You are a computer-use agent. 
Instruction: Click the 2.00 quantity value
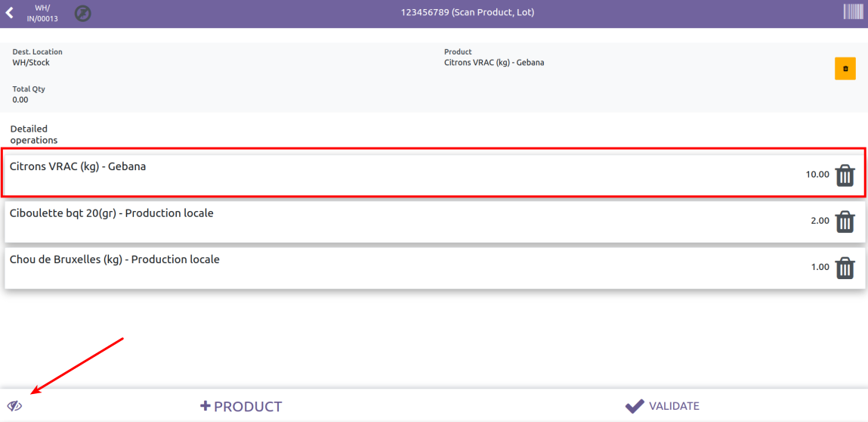coord(820,221)
